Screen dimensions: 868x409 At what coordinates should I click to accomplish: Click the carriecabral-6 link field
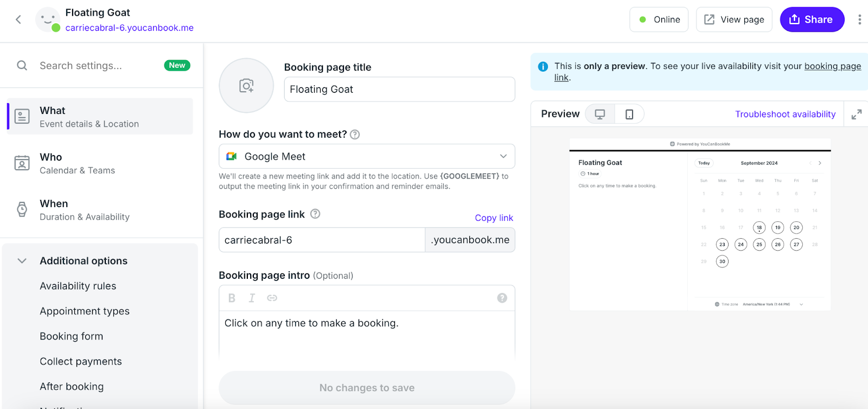pyautogui.click(x=322, y=240)
